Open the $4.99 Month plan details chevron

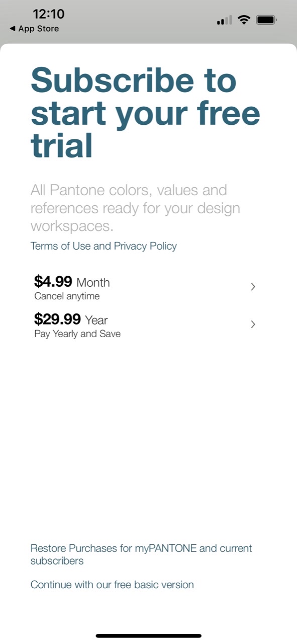pos(253,287)
